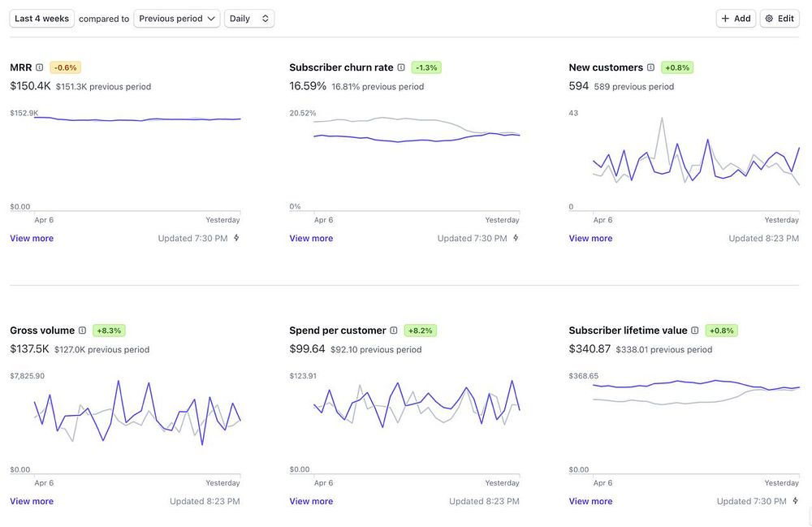Image resolution: width=812 pixels, height=527 pixels.
Task: Open View more under Gross volume chart
Action: pos(32,501)
